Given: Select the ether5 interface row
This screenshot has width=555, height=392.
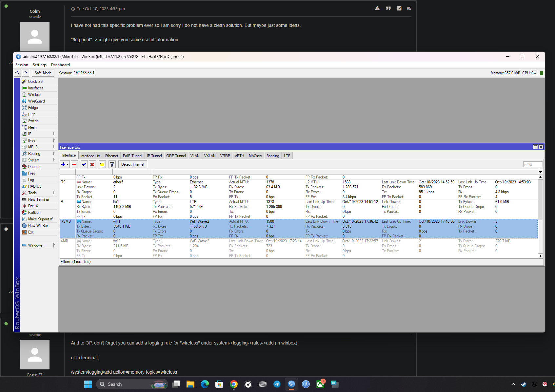Looking at the screenshot, I should (x=299, y=189).
